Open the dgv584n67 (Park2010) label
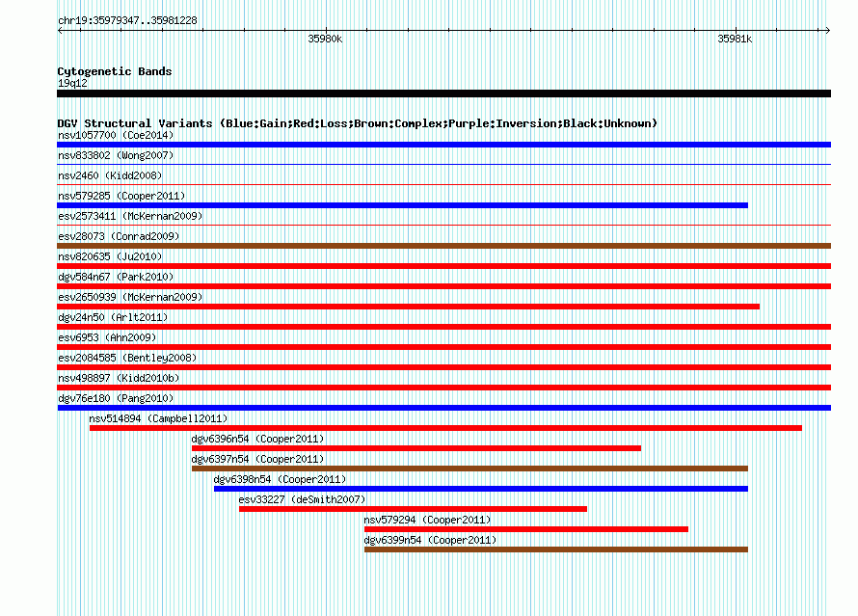Viewport: 858px width, 616px height. point(116,277)
